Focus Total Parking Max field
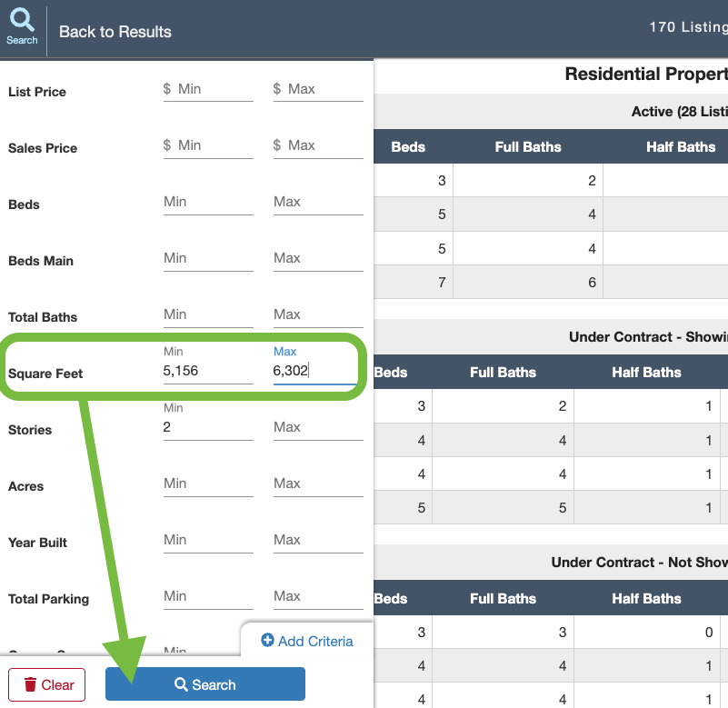 318,596
